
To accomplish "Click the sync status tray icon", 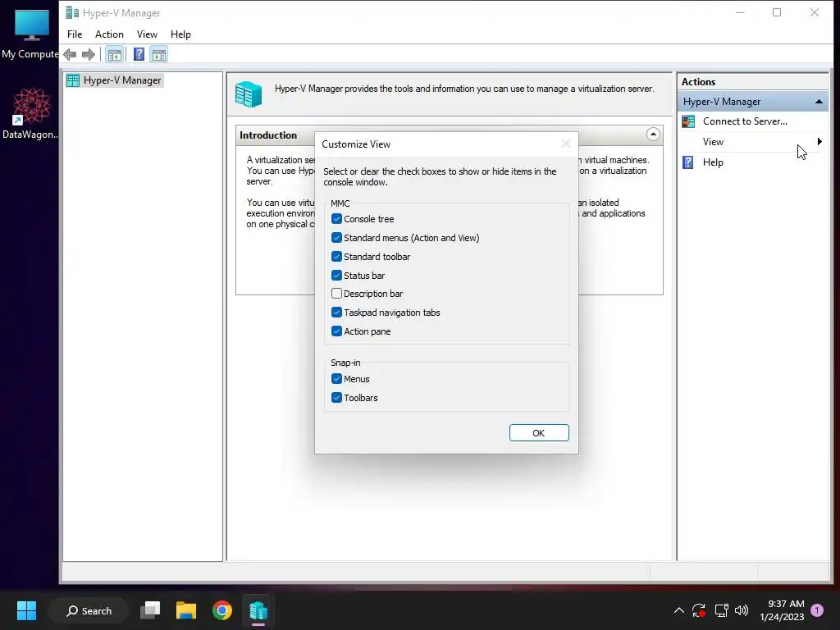I will coord(699,610).
